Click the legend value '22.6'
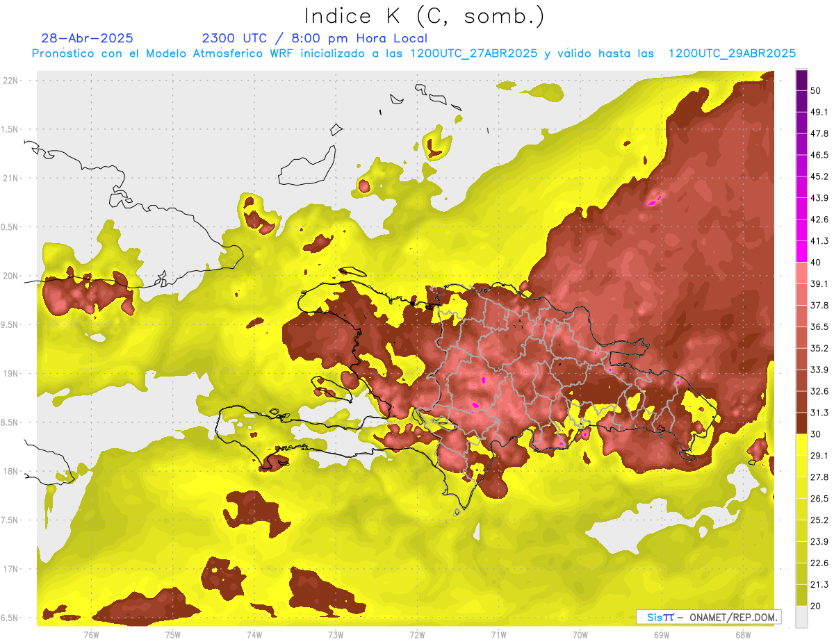The image size is (834, 644). [x=819, y=563]
